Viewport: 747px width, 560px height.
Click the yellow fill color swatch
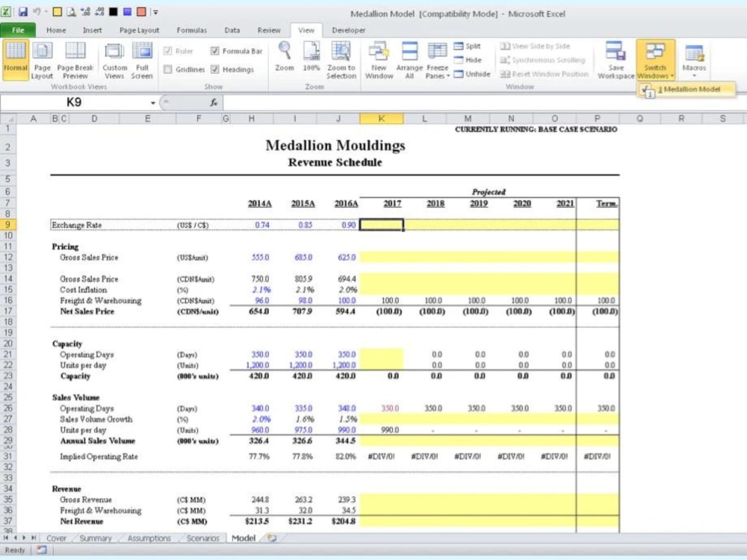pyautogui.click(x=57, y=11)
